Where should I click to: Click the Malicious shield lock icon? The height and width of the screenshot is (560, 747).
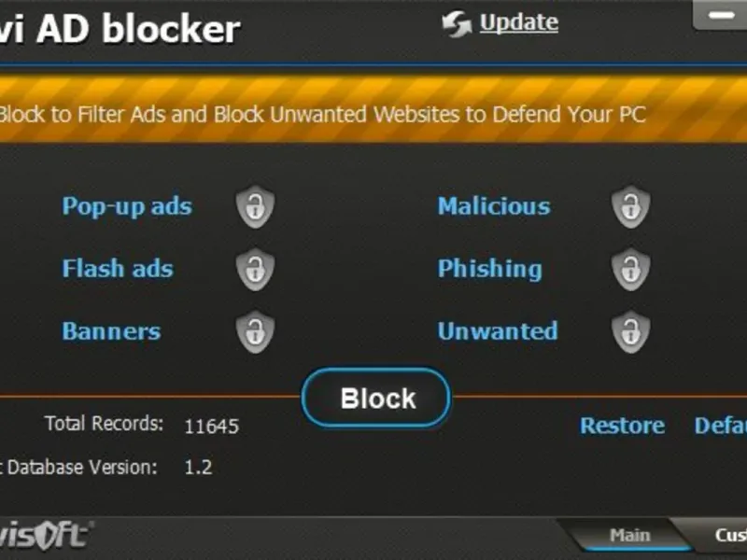pyautogui.click(x=631, y=206)
